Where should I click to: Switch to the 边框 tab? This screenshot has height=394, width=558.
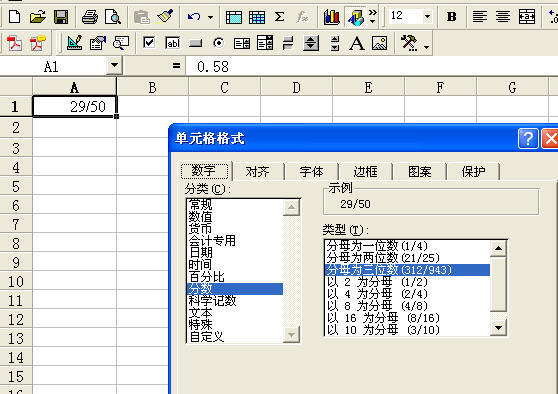click(365, 172)
